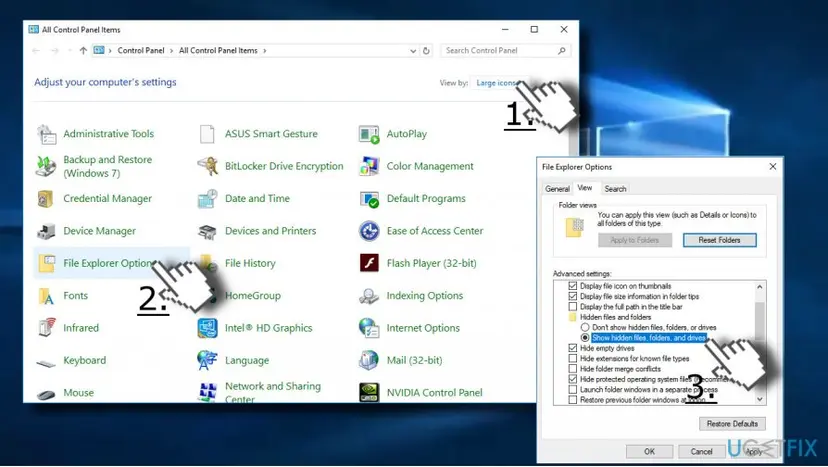Enable Hide extensions for known file types
828x467 pixels.
[572, 358]
